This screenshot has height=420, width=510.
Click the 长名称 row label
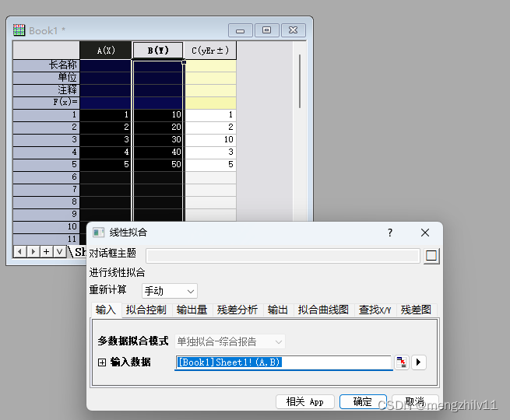click(x=46, y=65)
